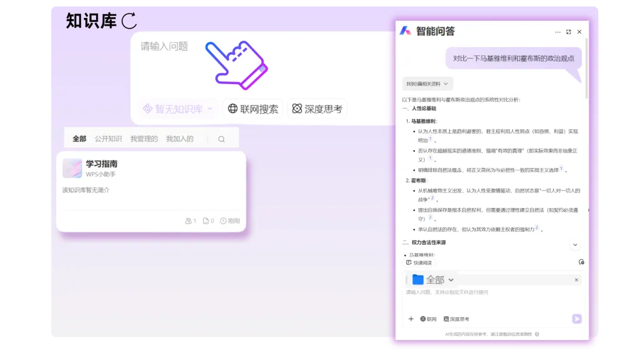Click the refresh icon beside 知识库 title
This screenshot has height=351, width=644.
point(129,21)
